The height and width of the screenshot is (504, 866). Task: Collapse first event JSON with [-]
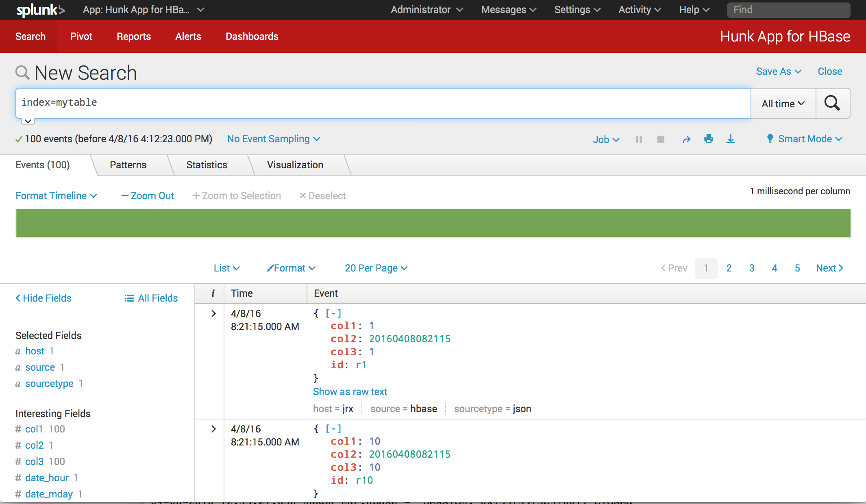[333, 313]
